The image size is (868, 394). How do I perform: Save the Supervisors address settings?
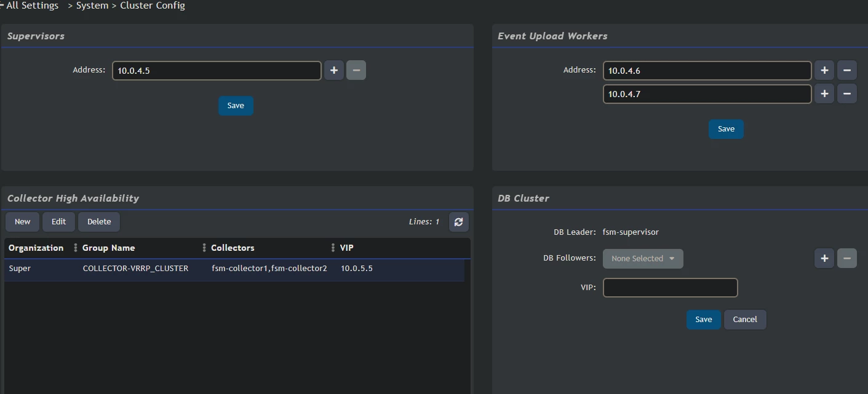(x=236, y=106)
